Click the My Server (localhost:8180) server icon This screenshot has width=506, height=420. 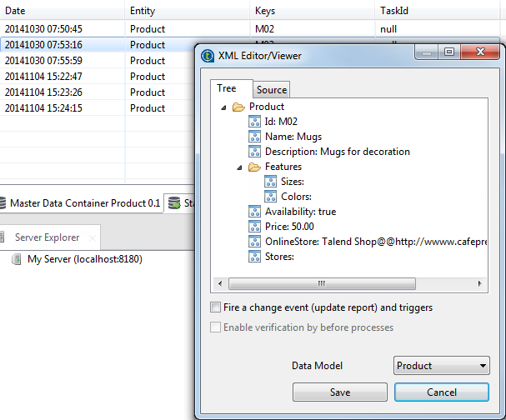tap(17, 259)
